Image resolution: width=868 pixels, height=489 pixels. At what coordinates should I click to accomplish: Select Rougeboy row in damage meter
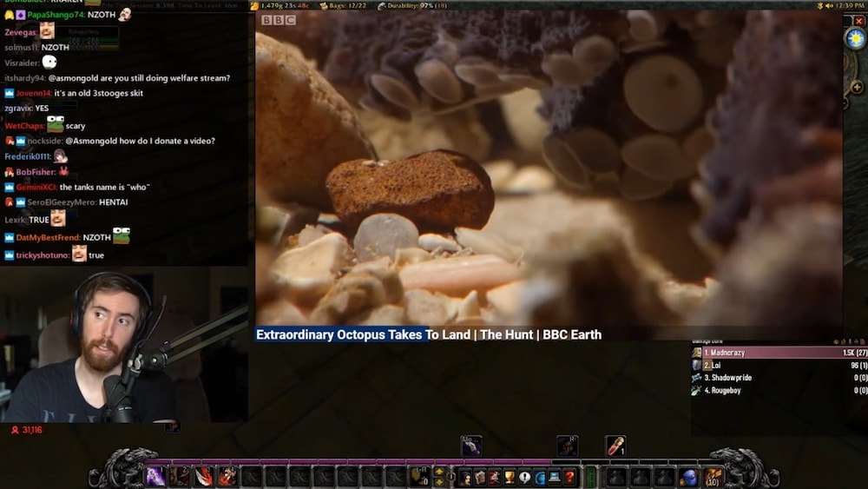point(779,391)
